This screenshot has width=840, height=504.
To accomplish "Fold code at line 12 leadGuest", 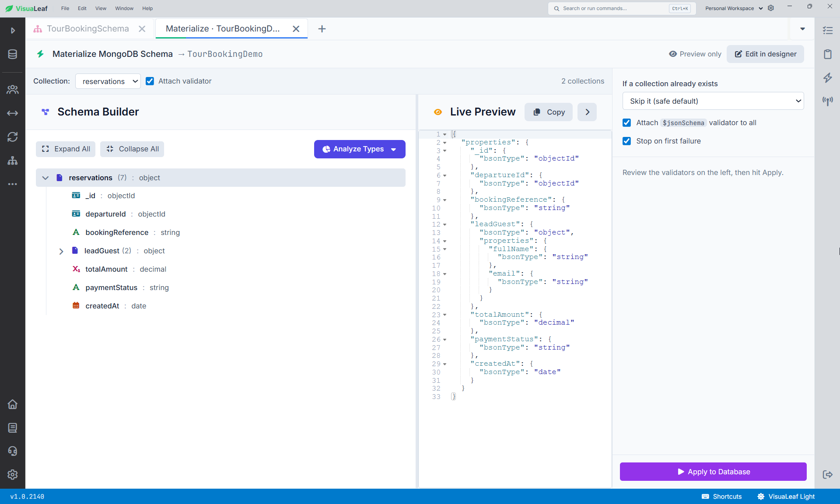I will click(x=445, y=224).
